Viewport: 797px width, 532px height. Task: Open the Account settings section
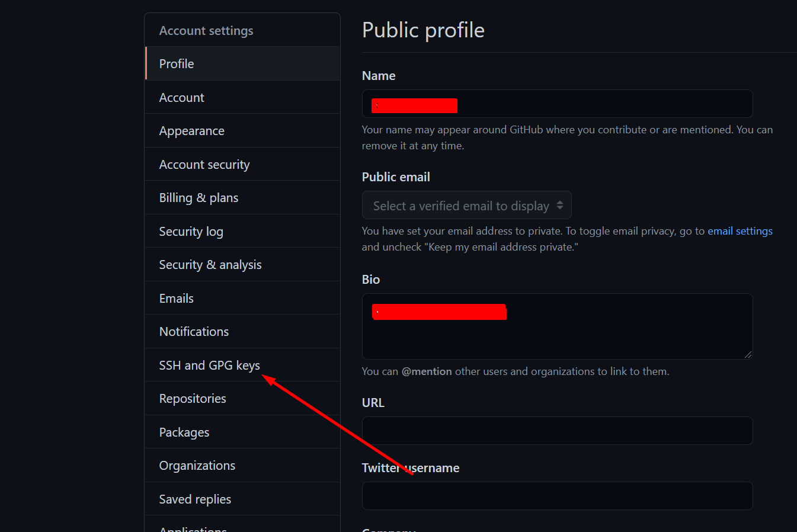[x=206, y=30]
